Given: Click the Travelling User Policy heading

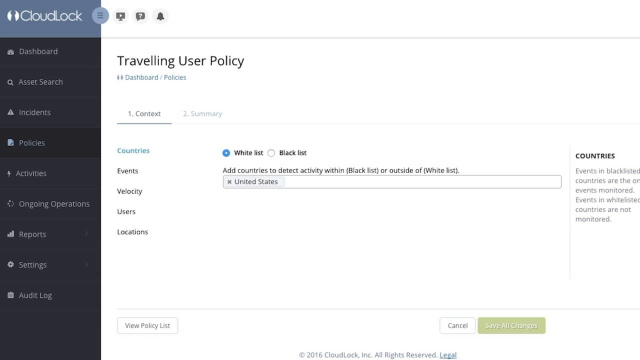Looking at the screenshot, I should click(x=181, y=61).
